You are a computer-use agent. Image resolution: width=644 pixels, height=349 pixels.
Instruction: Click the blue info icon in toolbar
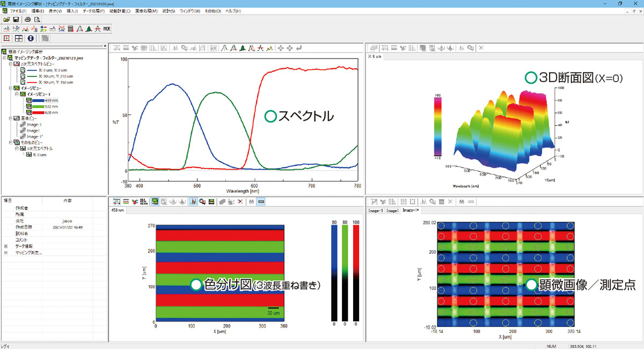[30, 39]
